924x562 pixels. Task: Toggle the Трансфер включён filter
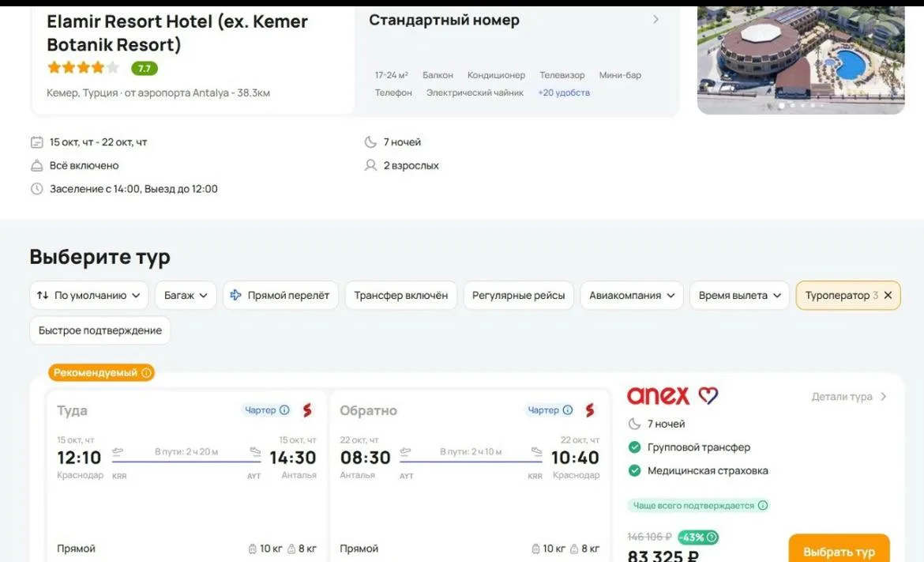pyautogui.click(x=400, y=296)
